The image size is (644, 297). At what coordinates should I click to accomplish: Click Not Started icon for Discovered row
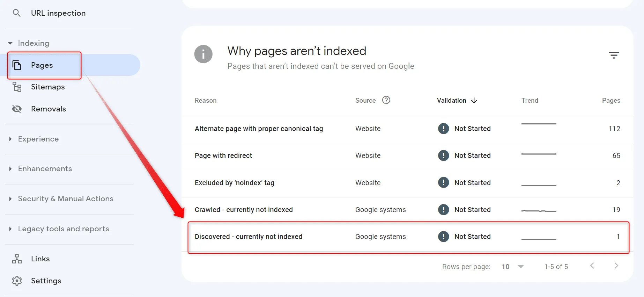tap(444, 237)
